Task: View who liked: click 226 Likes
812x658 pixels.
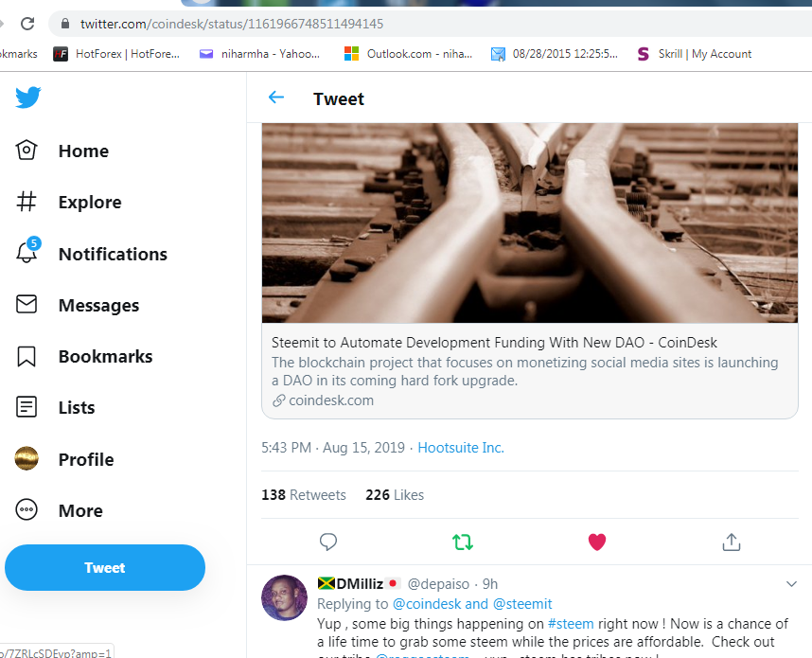Action: [x=394, y=494]
